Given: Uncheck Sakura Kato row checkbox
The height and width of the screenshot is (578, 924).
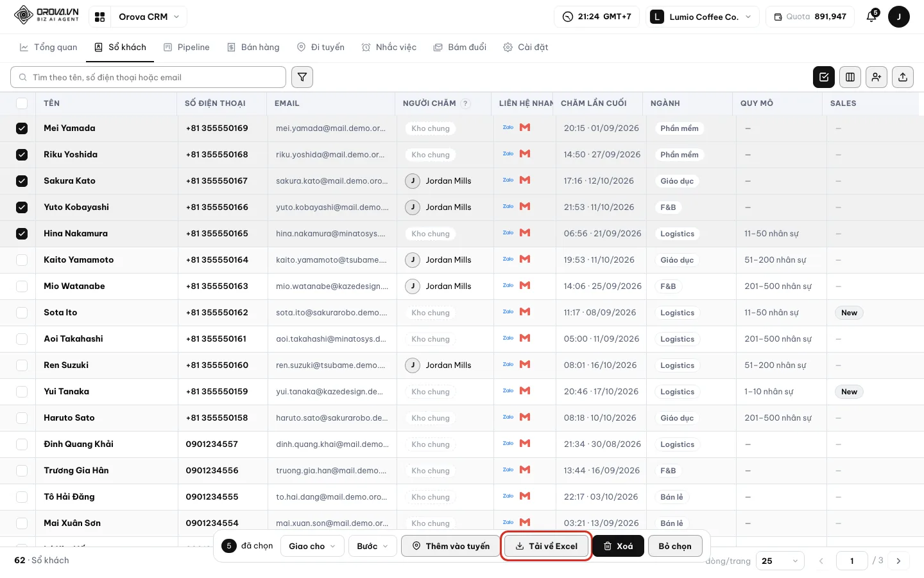Looking at the screenshot, I should tap(22, 181).
